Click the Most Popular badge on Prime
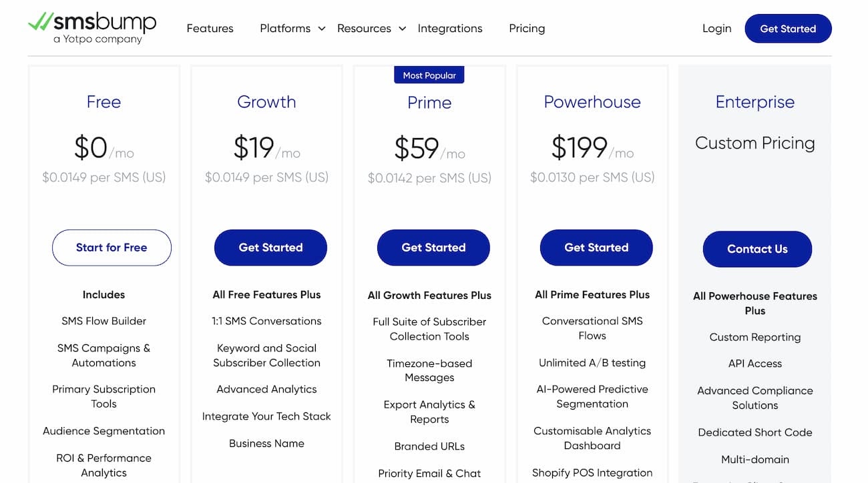Image resolution: width=868 pixels, height=483 pixels. [429, 75]
